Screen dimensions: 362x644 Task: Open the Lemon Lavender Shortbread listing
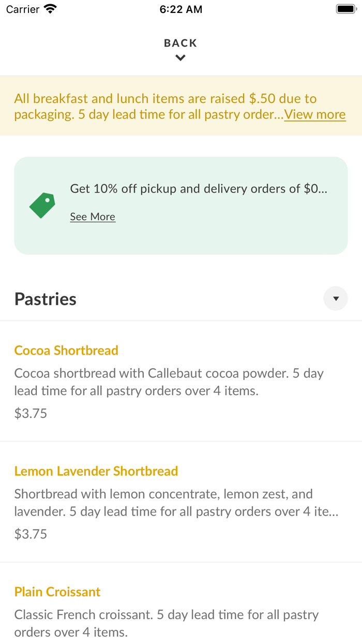96,471
